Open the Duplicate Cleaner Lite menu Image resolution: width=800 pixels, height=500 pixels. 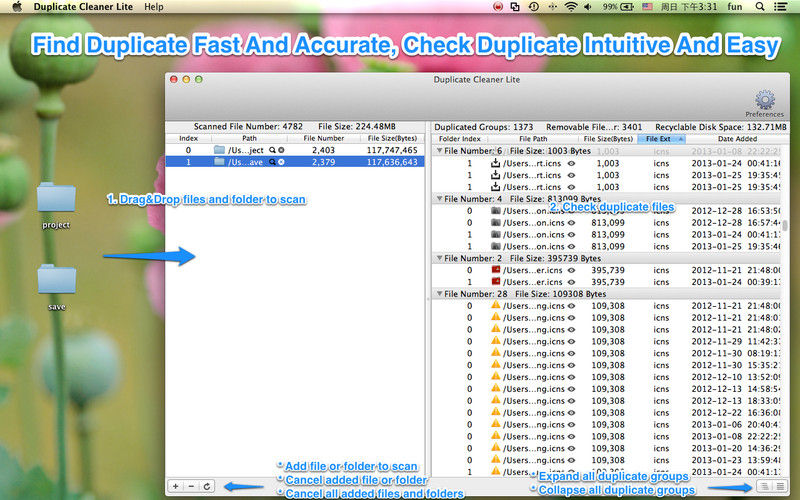pos(83,7)
